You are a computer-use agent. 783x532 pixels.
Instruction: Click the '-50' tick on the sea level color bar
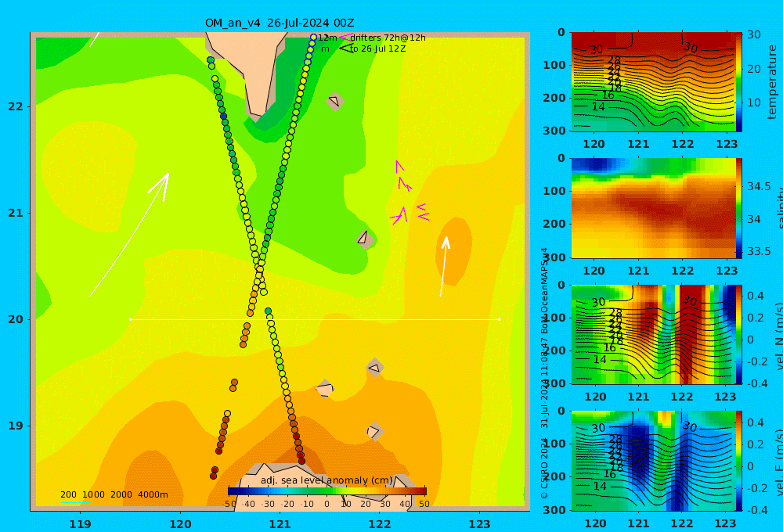[x=229, y=504]
